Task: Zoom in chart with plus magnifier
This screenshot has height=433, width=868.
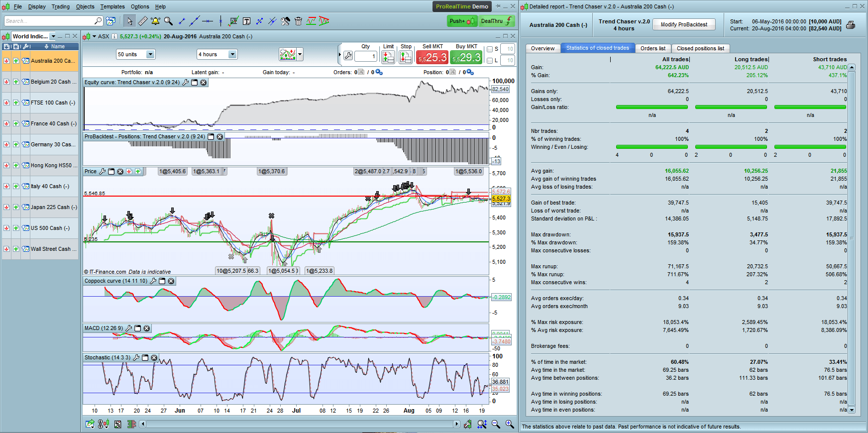Action: pyautogui.click(x=510, y=424)
